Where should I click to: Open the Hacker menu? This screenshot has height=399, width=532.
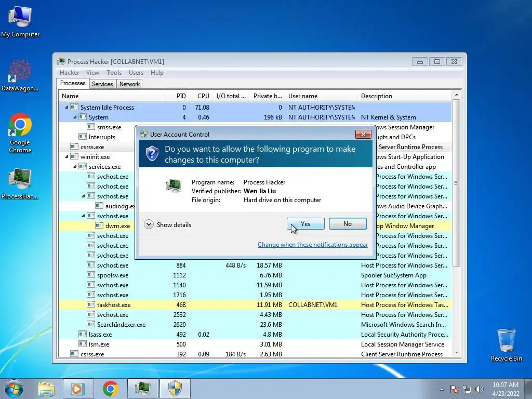coord(69,73)
